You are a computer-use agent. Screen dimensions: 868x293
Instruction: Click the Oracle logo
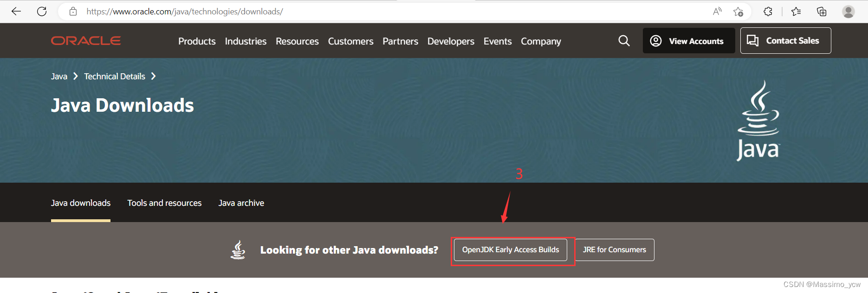point(86,41)
